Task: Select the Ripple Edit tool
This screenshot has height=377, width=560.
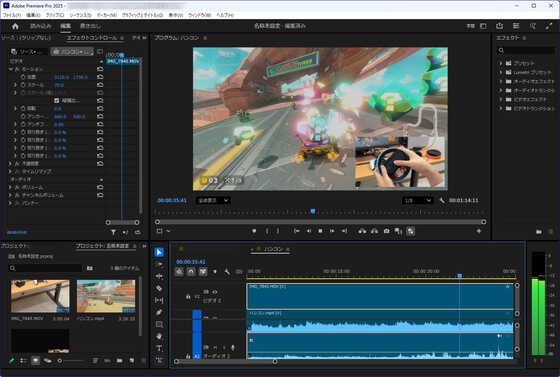Action: (x=159, y=276)
